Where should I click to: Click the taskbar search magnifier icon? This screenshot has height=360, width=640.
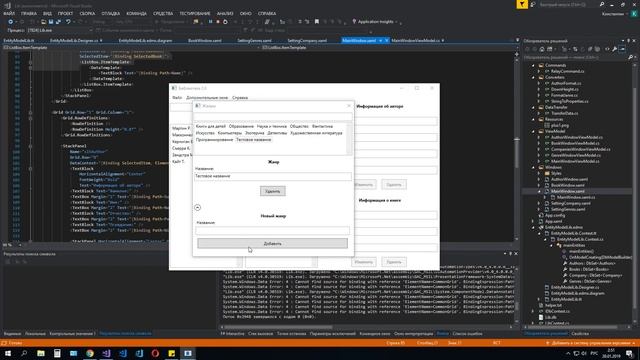24,353
